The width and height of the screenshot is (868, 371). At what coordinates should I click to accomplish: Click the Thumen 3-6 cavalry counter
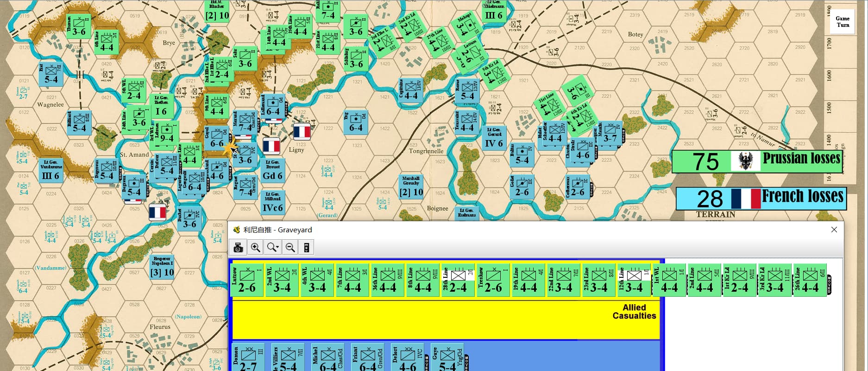pyautogui.click(x=78, y=27)
